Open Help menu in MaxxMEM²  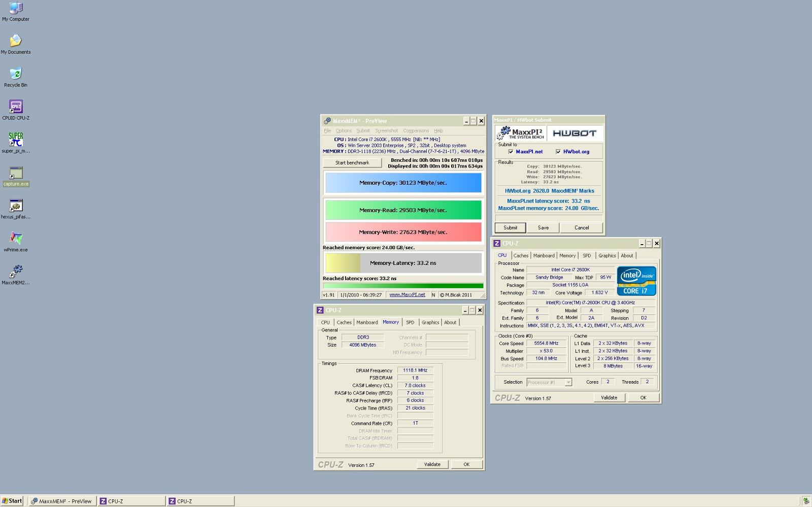coord(438,131)
